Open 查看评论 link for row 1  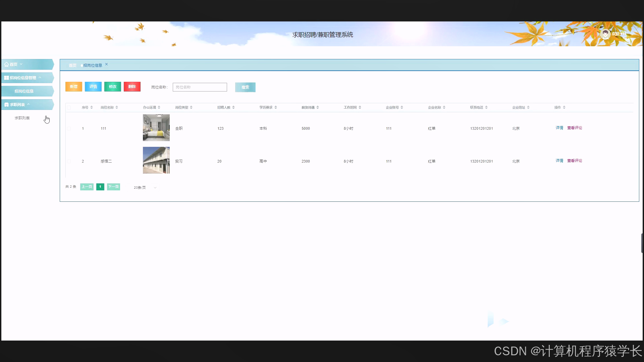coord(575,128)
